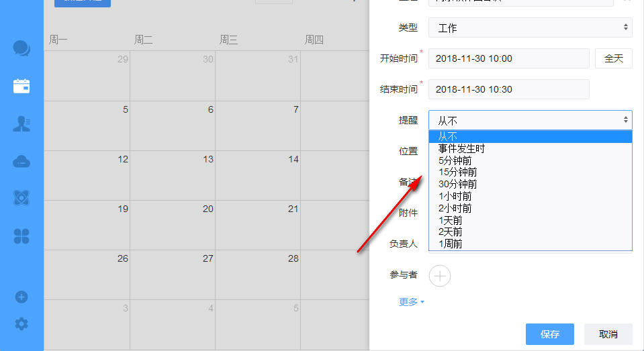Open the cloud drive sidebar icon

(x=21, y=161)
